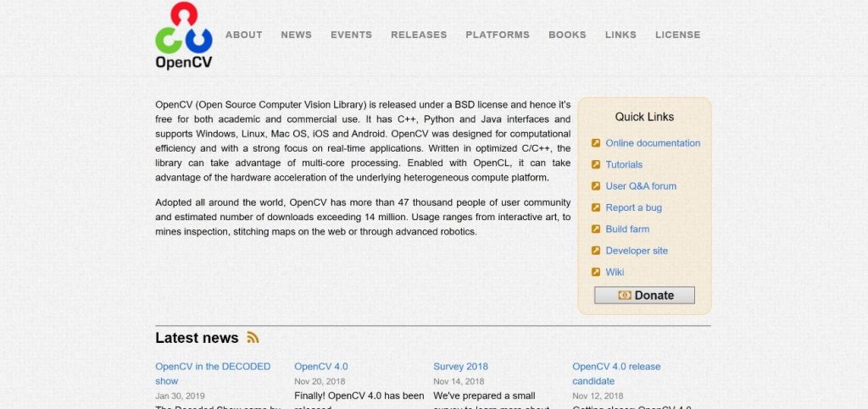The height and width of the screenshot is (409, 868).
Task: Go to the Build farm link
Action: click(x=627, y=229)
